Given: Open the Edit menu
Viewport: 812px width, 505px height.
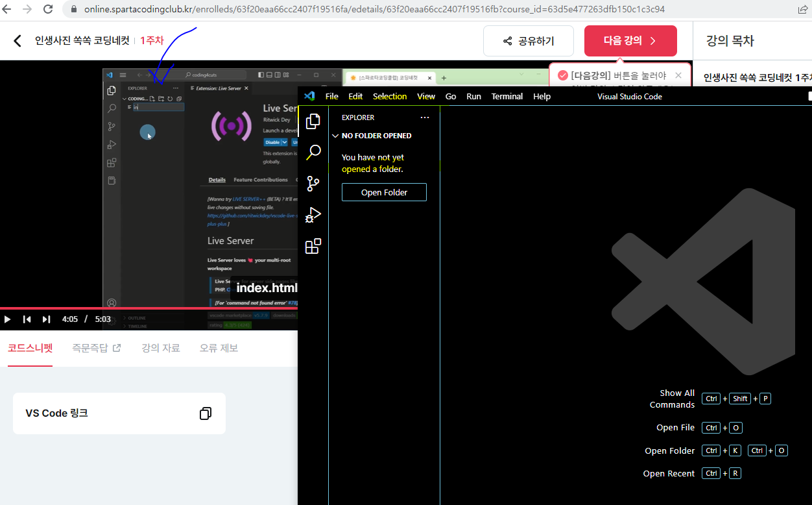Looking at the screenshot, I should 355,96.
